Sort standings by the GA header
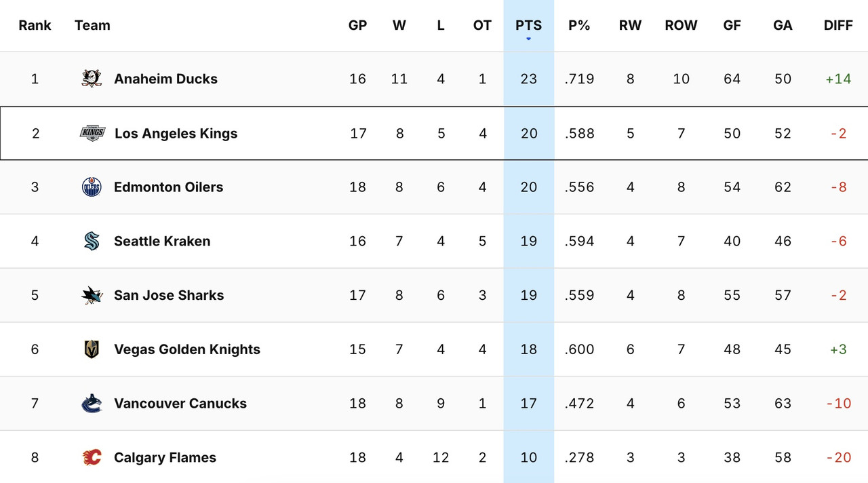Viewport: 868px width, 483px height. (783, 25)
